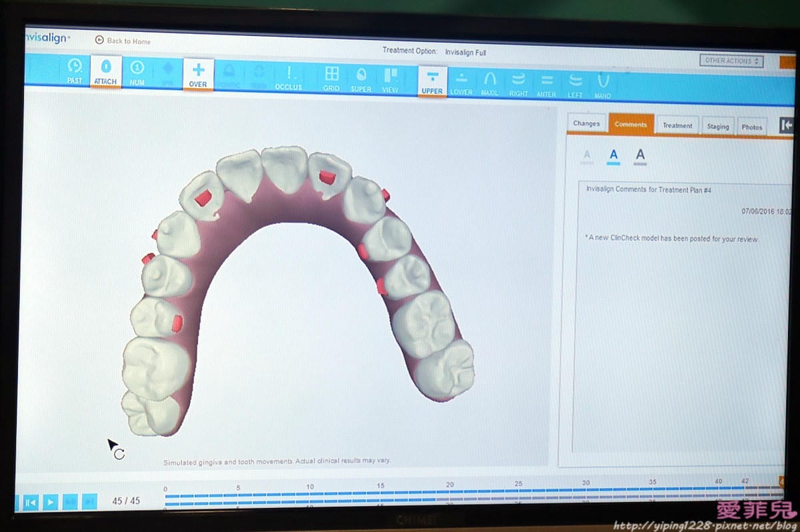
Task: Jump to the first treatment stage
Action: point(30,503)
